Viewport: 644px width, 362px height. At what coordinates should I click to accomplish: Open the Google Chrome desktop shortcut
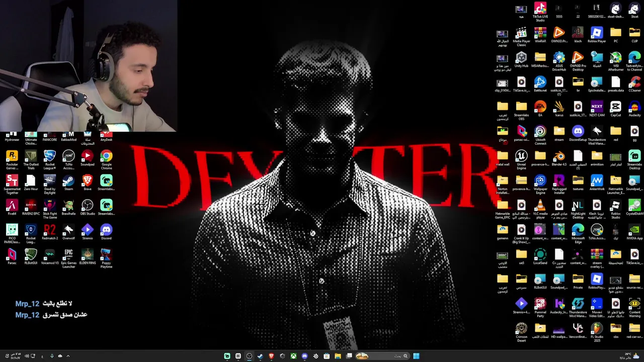click(106, 159)
